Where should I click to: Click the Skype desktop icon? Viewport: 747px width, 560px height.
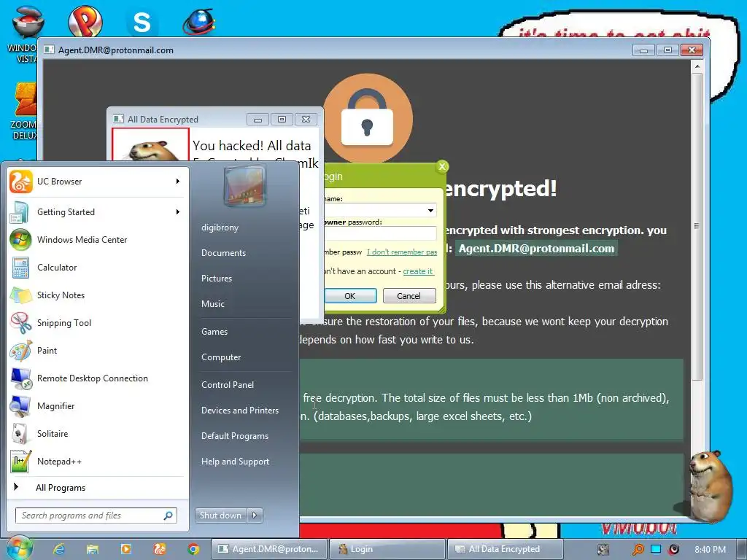click(x=142, y=23)
